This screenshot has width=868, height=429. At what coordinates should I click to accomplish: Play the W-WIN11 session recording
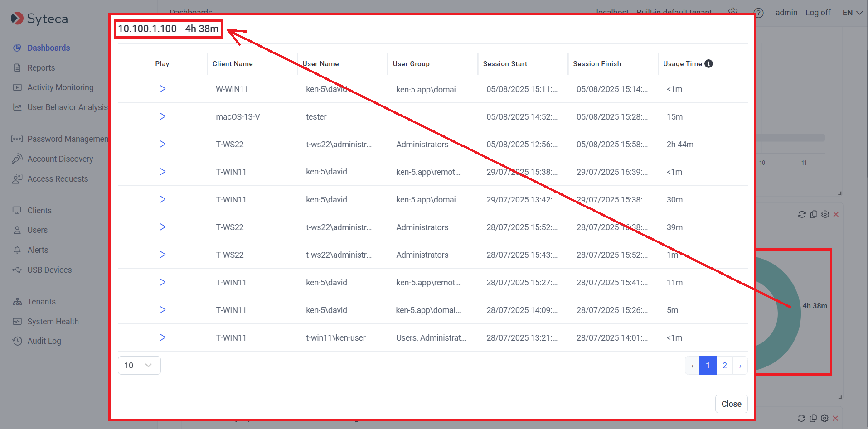click(x=162, y=89)
